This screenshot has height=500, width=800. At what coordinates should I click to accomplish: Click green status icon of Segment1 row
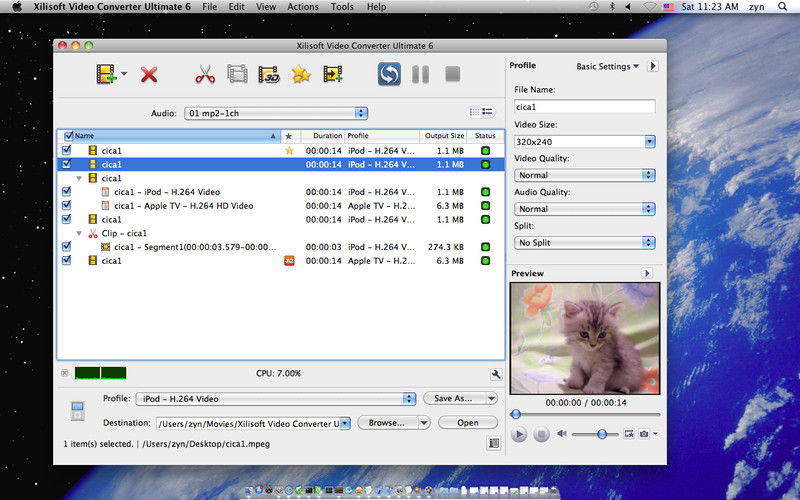coord(485,247)
